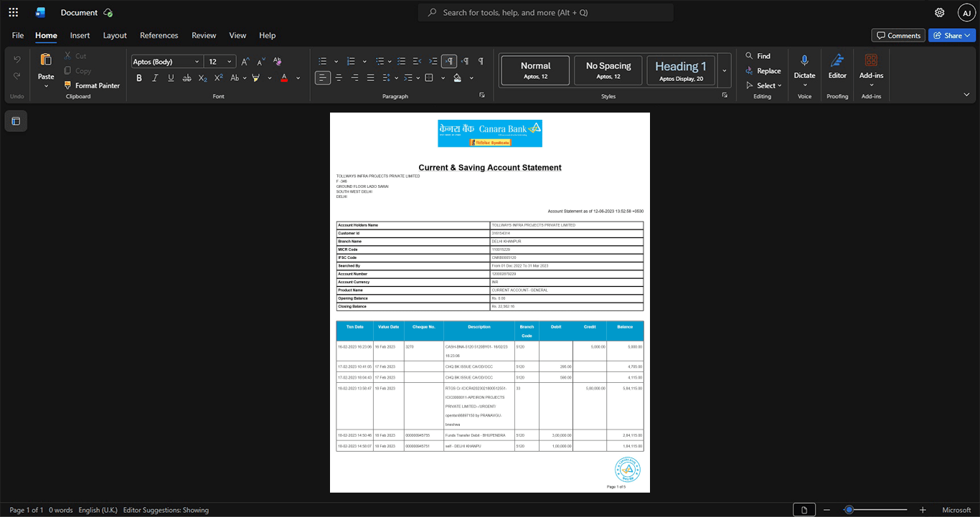Undo the last action
This screenshot has width=980, height=517.
[17, 60]
